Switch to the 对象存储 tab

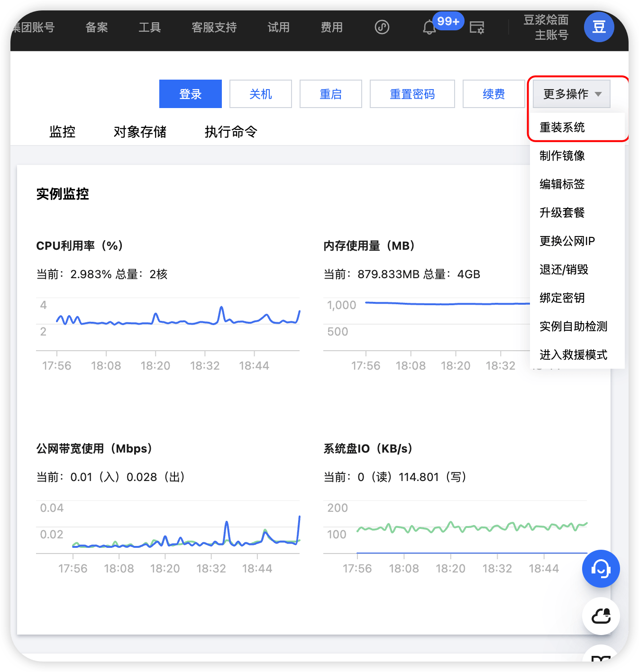[x=140, y=132]
